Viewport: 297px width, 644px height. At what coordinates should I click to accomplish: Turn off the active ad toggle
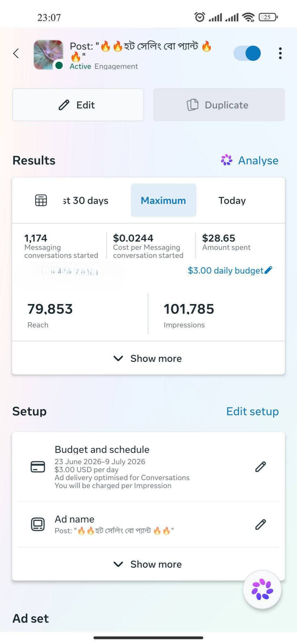(x=247, y=53)
